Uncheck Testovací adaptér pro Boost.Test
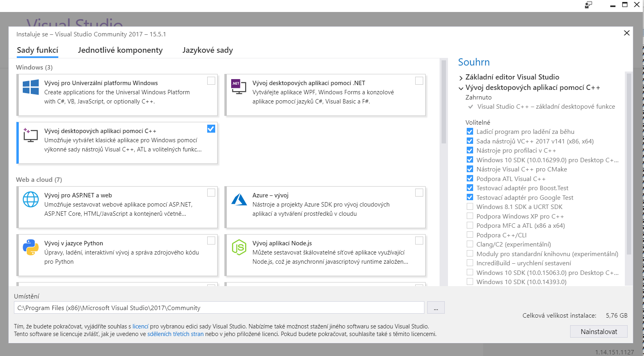This screenshot has height=356, width=644. [470, 188]
